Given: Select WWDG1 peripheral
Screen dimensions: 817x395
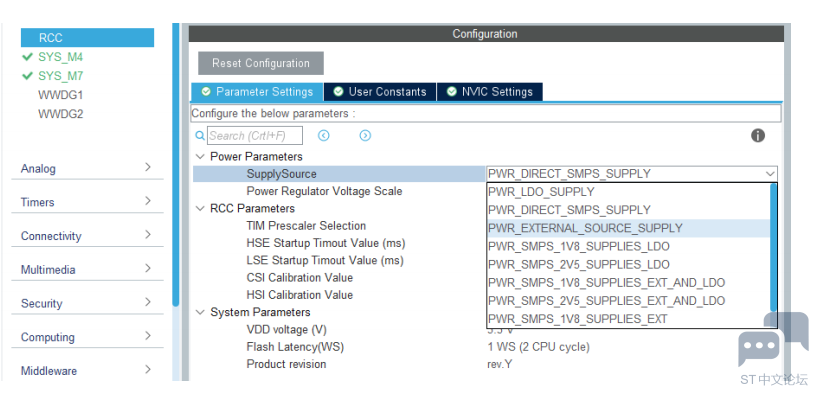Looking at the screenshot, I should [x=60, y=95].
